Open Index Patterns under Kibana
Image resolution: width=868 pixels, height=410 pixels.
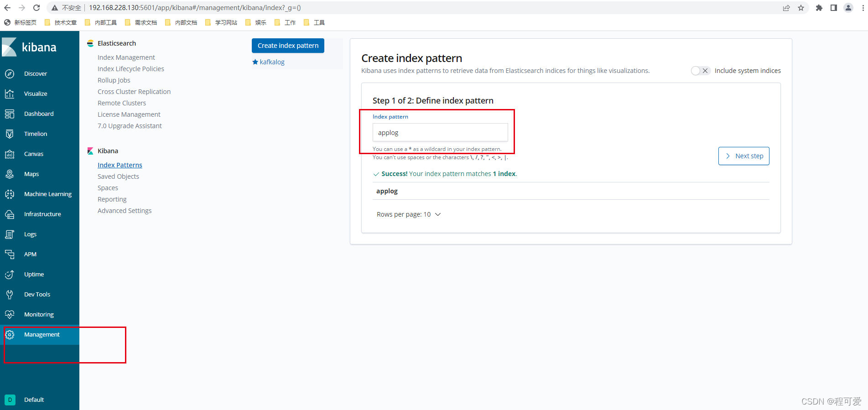click(x=120, y=165)
